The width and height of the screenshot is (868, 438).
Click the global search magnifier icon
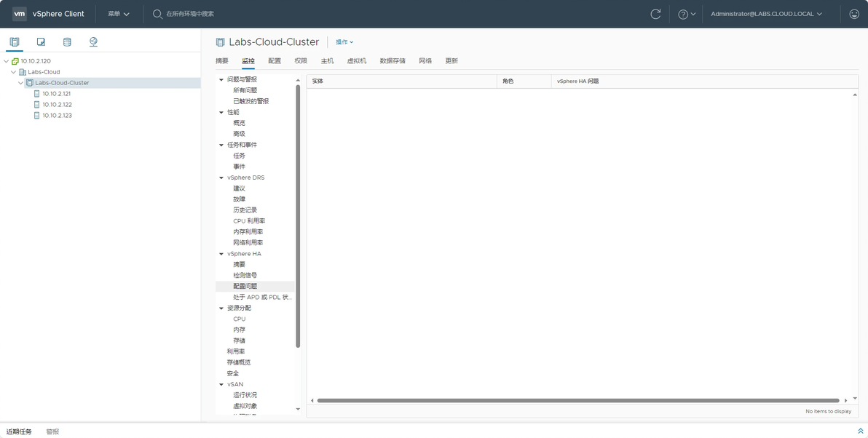157,14
